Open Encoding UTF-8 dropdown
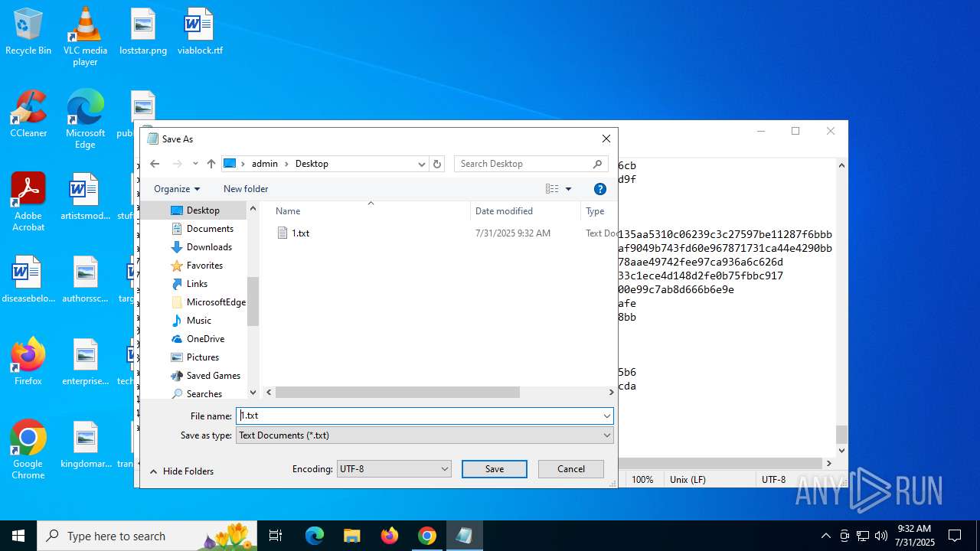Image resolution: width=980 pixels, height=551 pixels. [x=394, y=469]
